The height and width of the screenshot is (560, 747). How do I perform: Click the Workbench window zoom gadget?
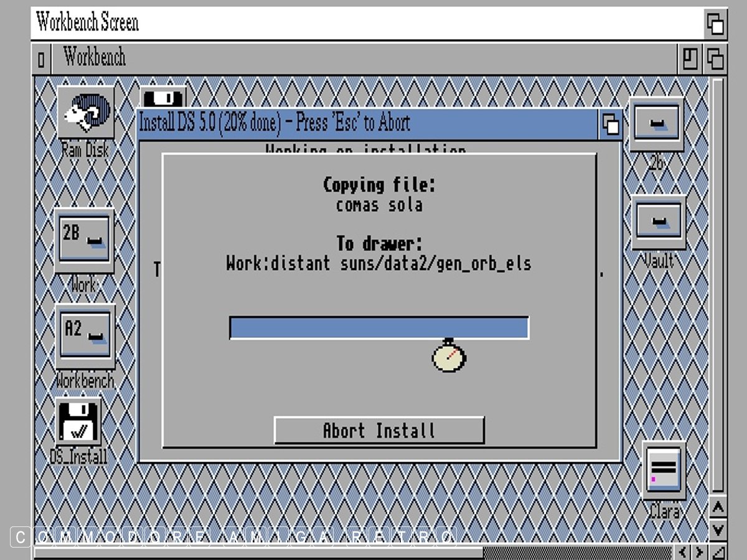[x=690, y=59]
